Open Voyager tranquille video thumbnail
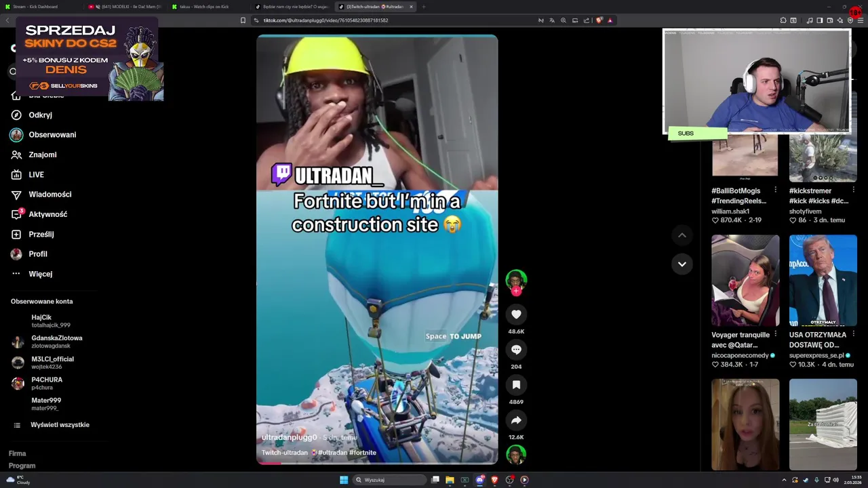Image resolution: width=868 pixels, height=488 pixels. click(x=745, y=281)
